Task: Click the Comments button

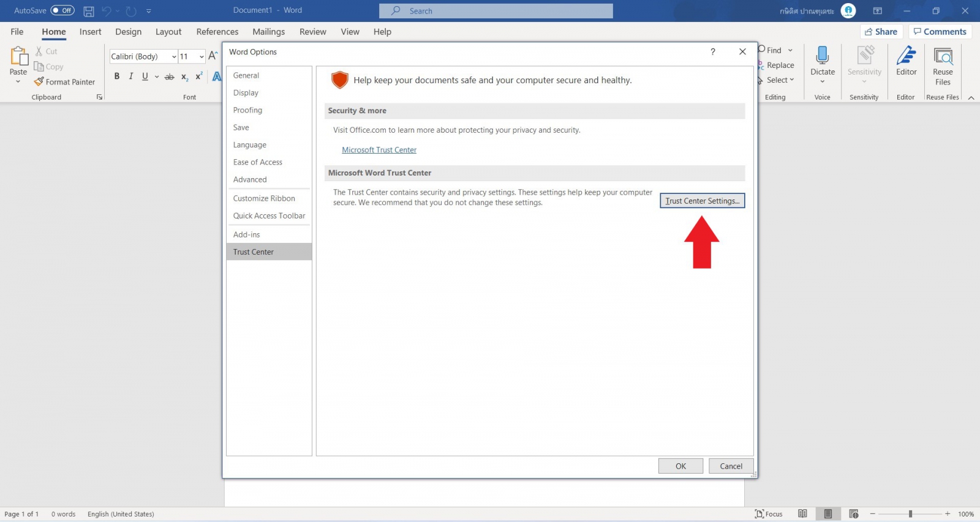Action: click(x=940, y=32)
